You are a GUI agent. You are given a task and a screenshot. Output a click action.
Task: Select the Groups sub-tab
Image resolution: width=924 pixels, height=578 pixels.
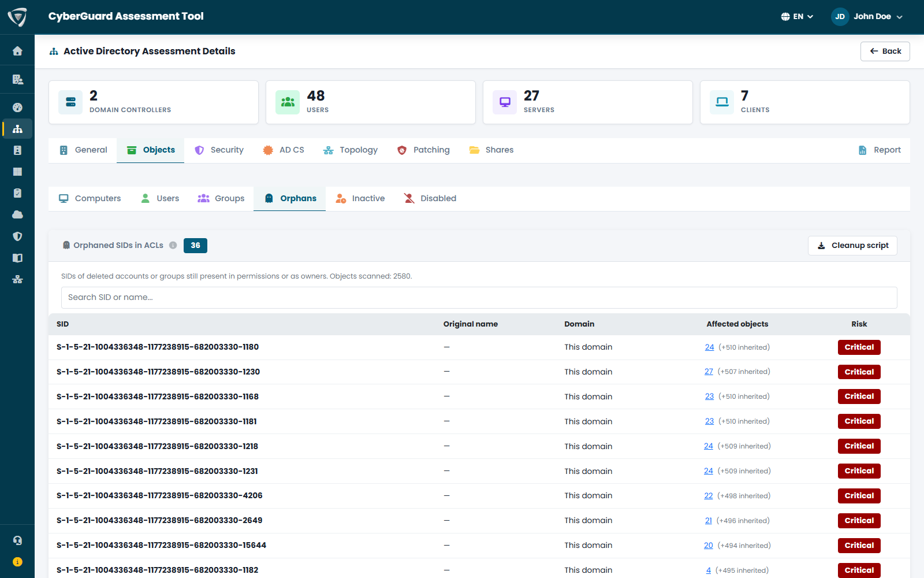click(221, 199)
